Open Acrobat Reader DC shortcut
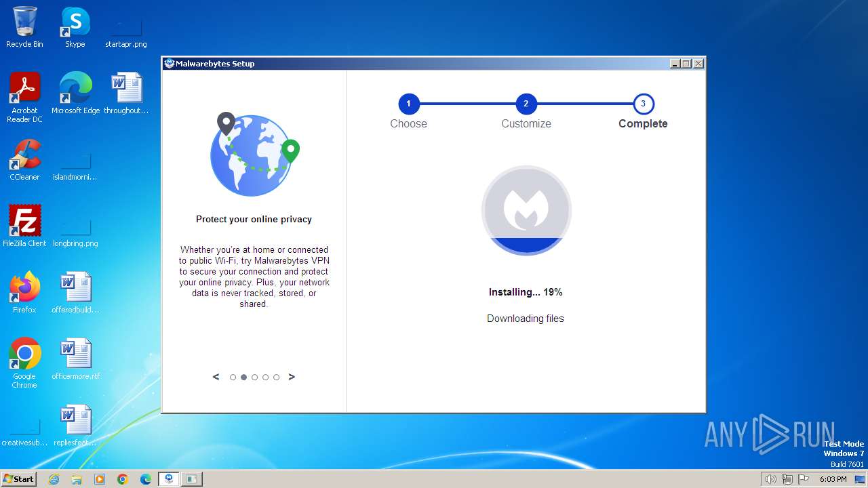 click(24, 98)
